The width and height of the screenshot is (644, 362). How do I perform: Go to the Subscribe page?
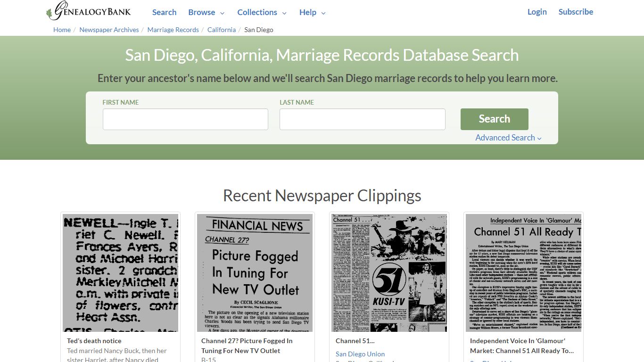click(576, 12)
